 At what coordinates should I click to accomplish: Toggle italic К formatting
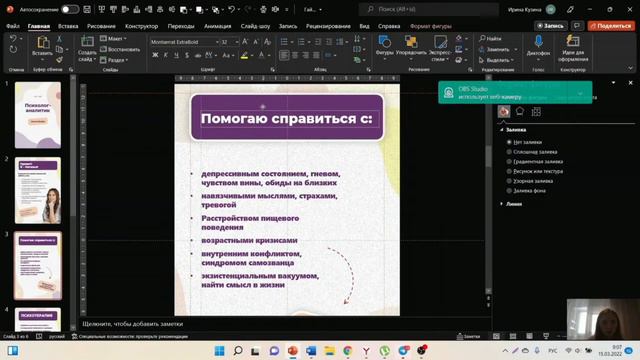[166, 55]
